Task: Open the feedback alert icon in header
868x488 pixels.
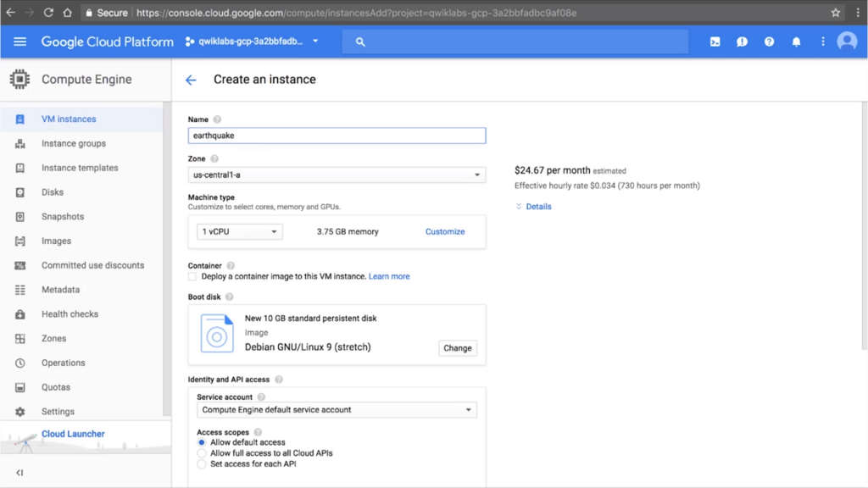Action: pyautogui.click(x=742, y=42)
